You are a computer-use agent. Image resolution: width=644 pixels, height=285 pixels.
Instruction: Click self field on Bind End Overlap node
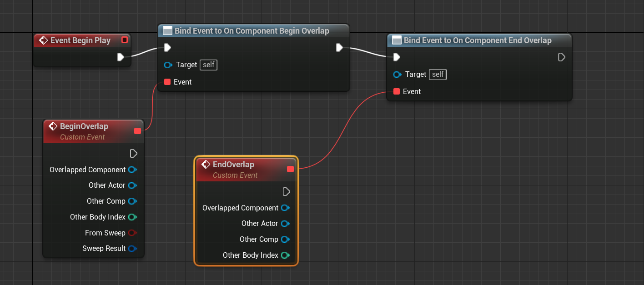[438, 75]
